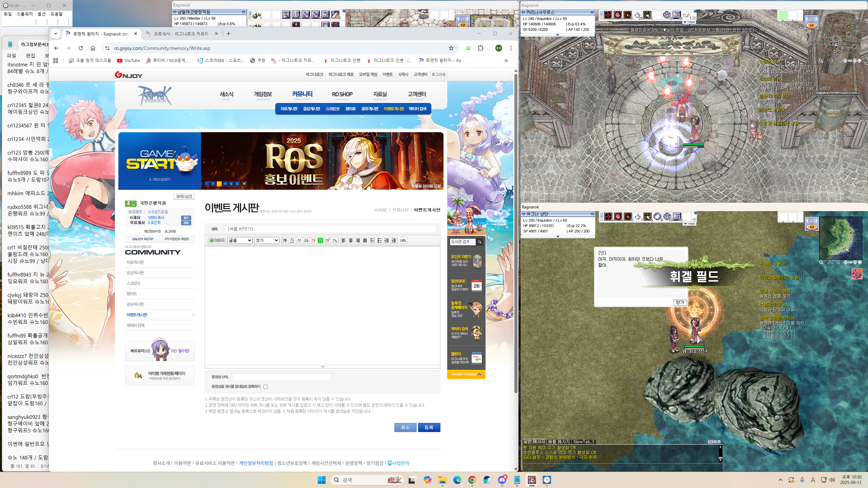Open Discord from the taskbar
The height and width of the screenshot is (488, 868).
coord(502,480)
